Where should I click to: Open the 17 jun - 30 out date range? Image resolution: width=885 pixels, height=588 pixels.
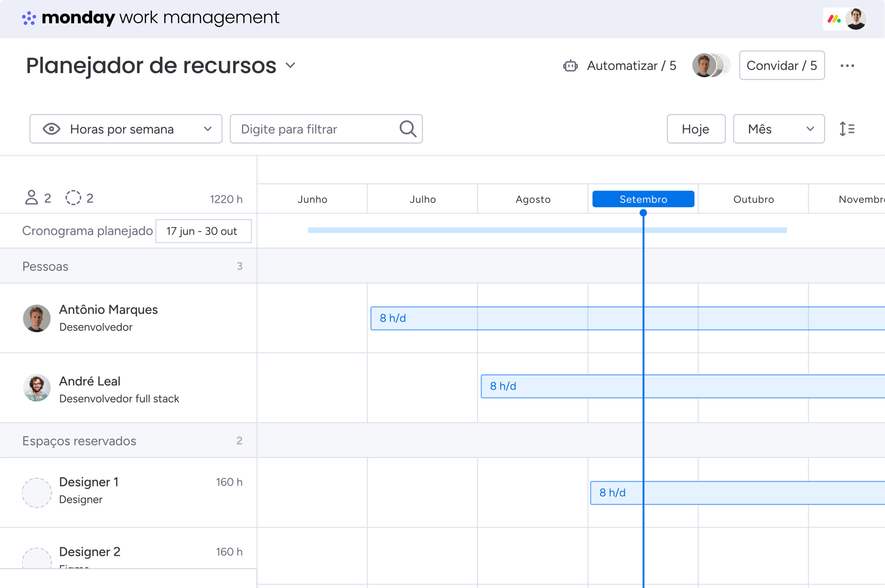[x=203, y=231]
